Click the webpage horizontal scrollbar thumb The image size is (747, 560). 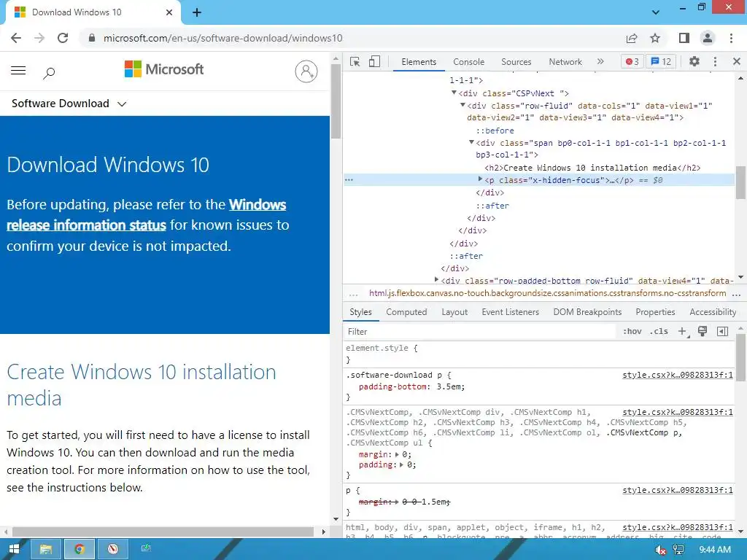(x=163, y=532)
